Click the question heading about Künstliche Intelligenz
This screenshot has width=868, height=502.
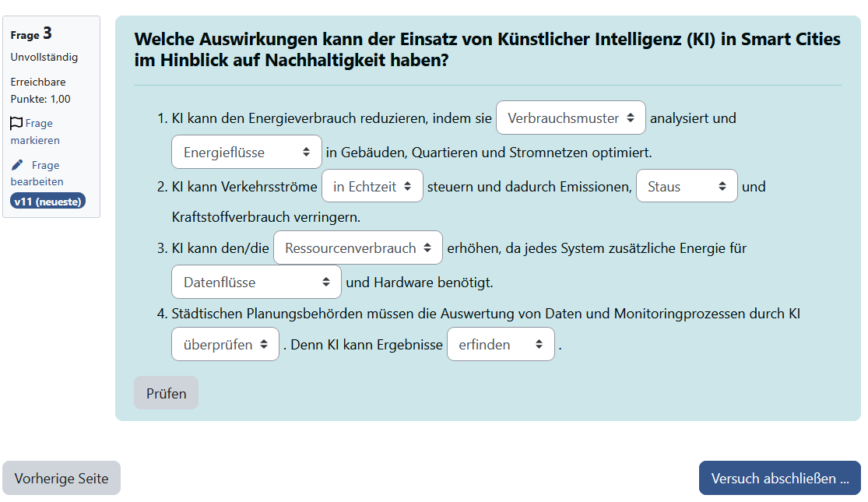[x=487, y=49]
